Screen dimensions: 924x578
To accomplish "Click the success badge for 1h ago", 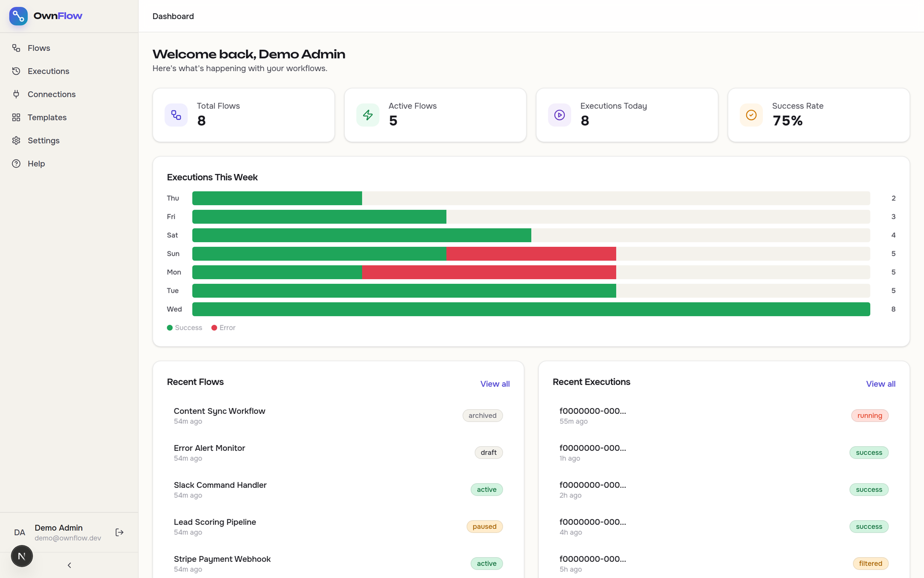I will click(x=869, y=453).
